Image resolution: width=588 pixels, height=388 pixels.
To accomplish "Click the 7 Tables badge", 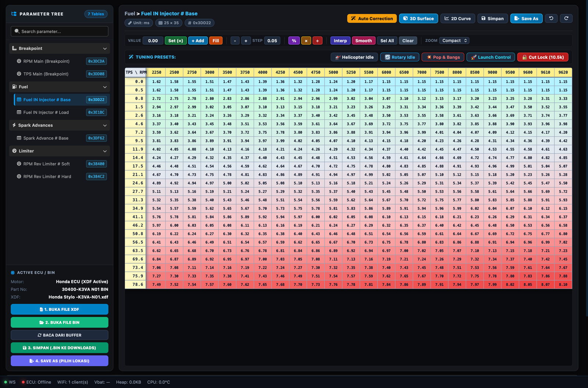I will pyautogui.click(x=96, y=14).
